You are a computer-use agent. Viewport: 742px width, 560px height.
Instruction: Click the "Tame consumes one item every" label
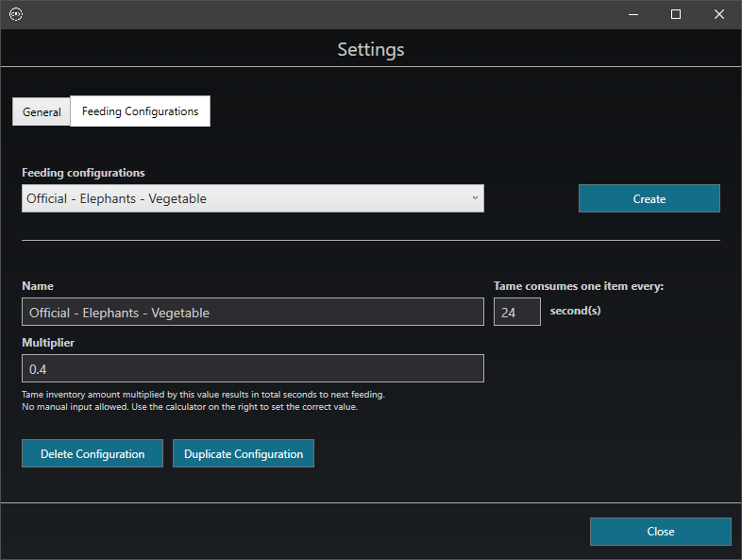click(579, 286)
